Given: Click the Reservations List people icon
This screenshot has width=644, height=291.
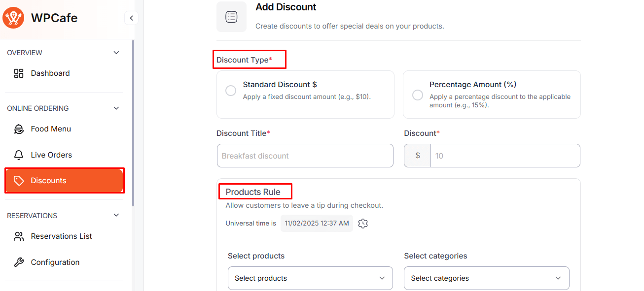Looking at the screenshot, I should (19, 236).
